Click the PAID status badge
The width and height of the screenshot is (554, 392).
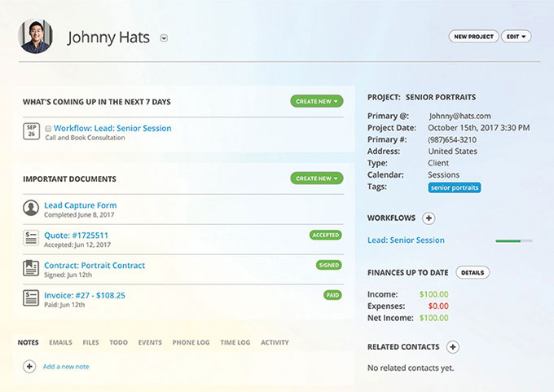click(332, 295)
